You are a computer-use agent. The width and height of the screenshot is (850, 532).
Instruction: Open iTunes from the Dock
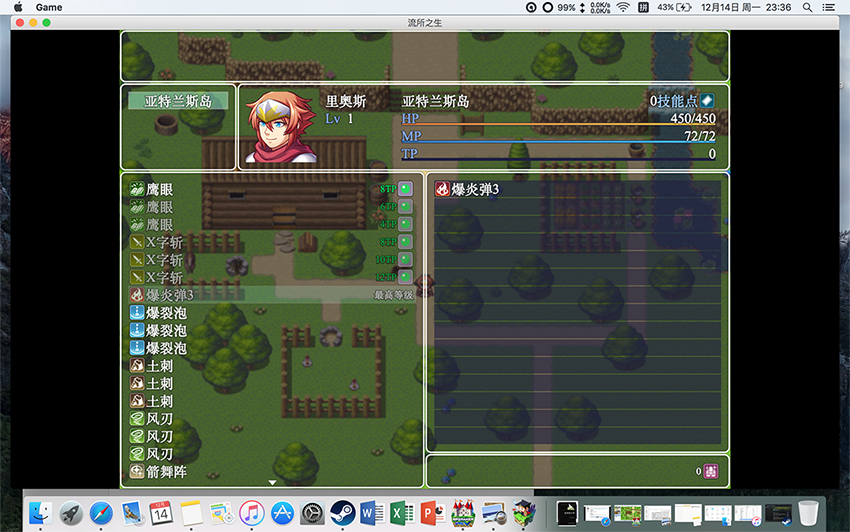(252, 512)
